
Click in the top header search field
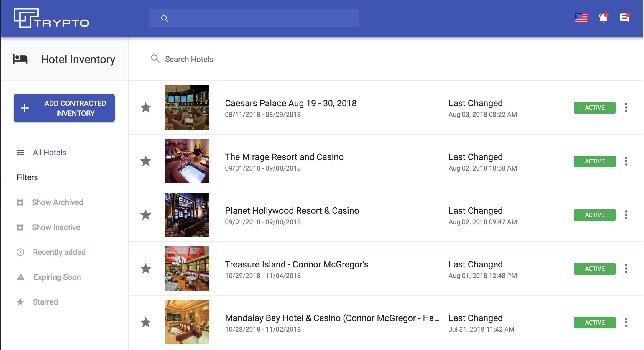254,18
